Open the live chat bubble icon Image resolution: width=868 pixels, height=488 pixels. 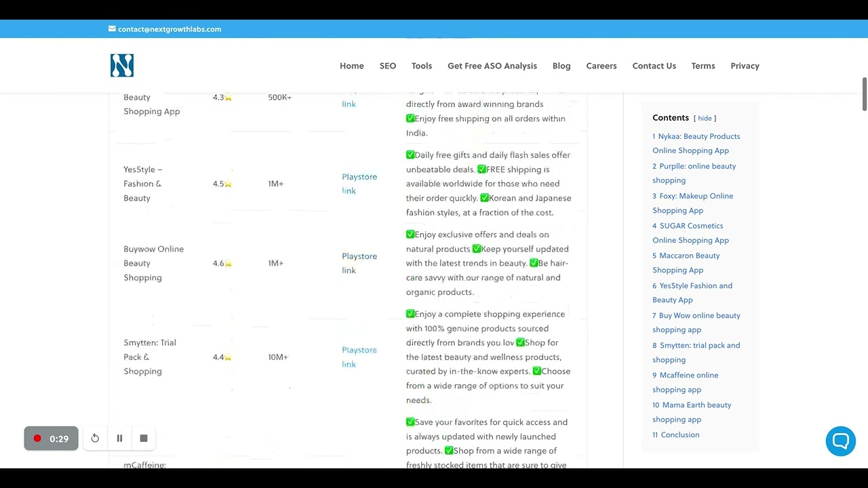click(840, 441)
